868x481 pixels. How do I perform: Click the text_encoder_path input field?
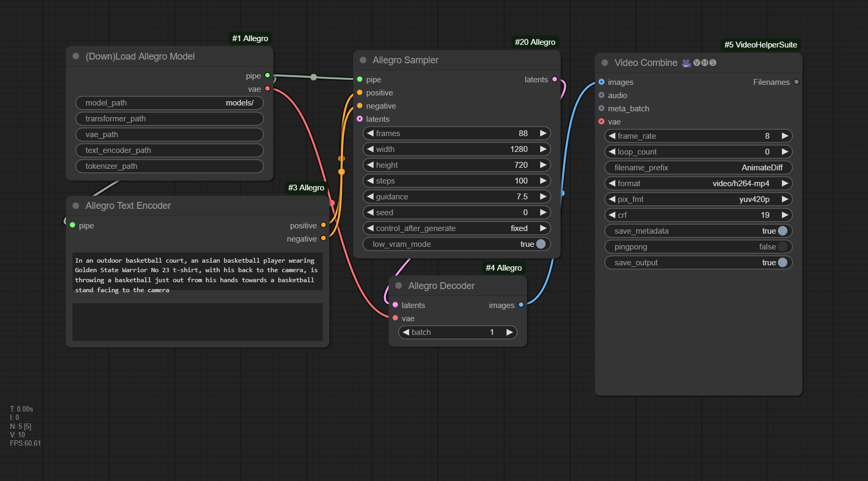(x=170, y=150)
